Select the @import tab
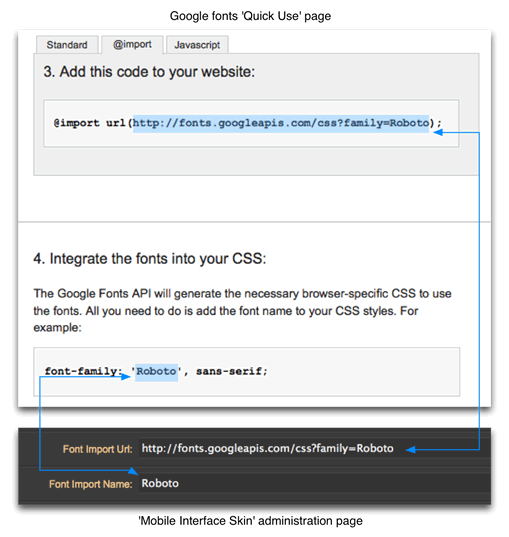Screen dimensions: 509x537 click(132, 45)
